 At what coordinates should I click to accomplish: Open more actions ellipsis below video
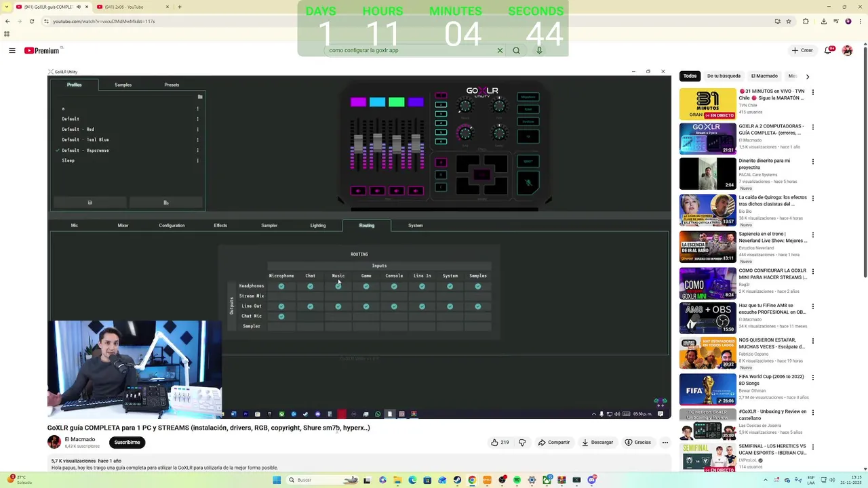[x=665, y=442]
